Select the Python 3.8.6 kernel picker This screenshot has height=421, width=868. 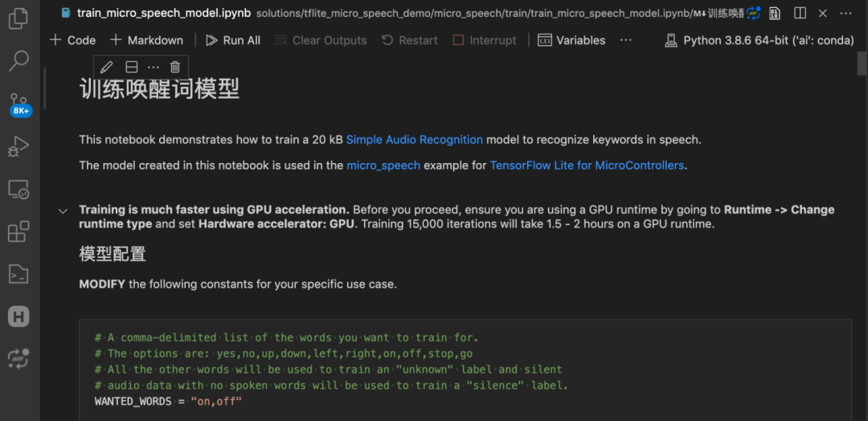pos(759,40)
